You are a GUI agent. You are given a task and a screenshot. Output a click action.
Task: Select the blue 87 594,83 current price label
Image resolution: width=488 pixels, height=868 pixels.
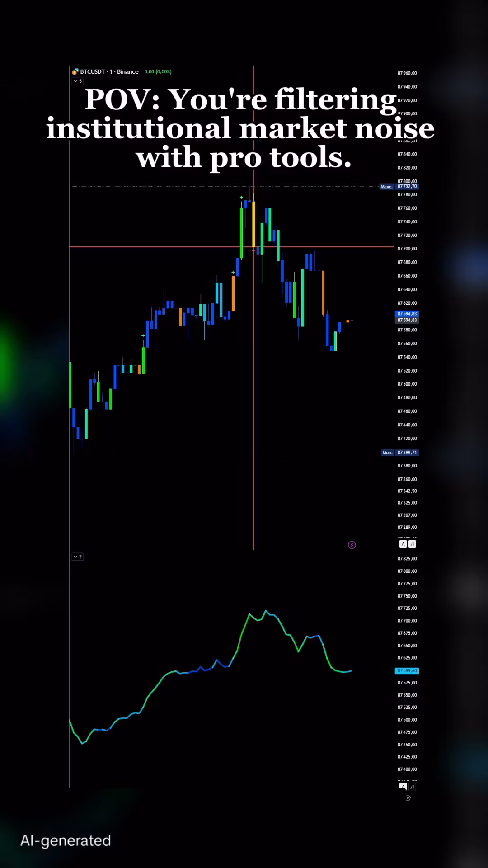click(407, 313)
